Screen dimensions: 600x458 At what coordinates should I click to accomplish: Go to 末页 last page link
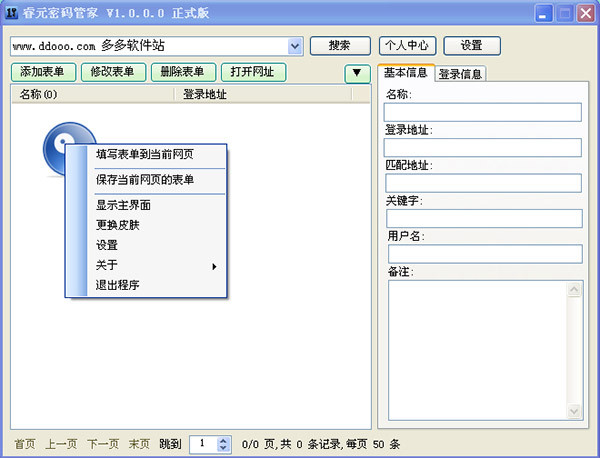coord(139,444)
